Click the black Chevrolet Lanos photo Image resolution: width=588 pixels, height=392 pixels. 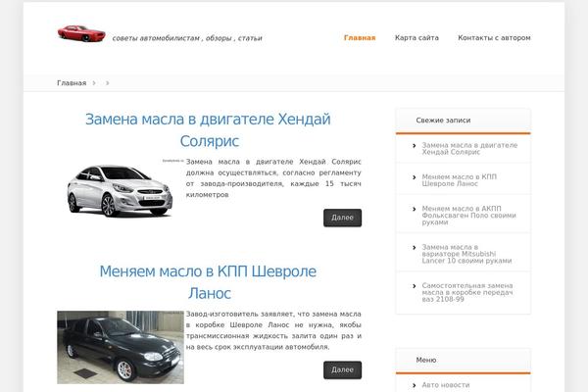pos(121,347)
